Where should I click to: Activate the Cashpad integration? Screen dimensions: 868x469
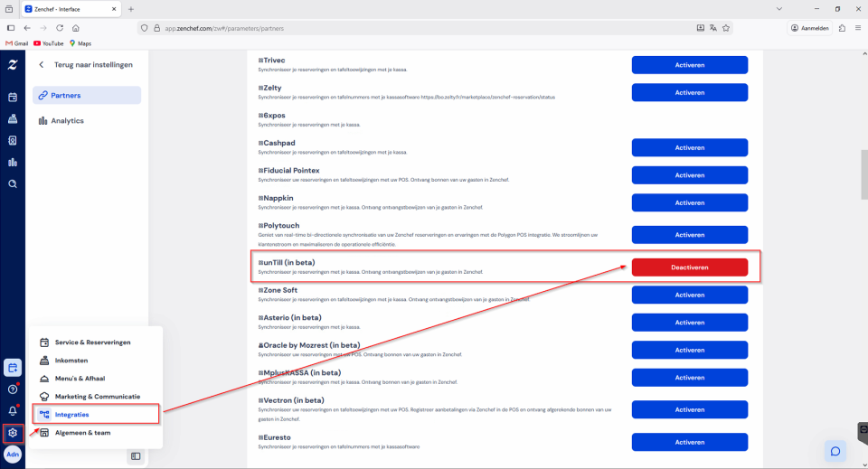pos(690,147)
